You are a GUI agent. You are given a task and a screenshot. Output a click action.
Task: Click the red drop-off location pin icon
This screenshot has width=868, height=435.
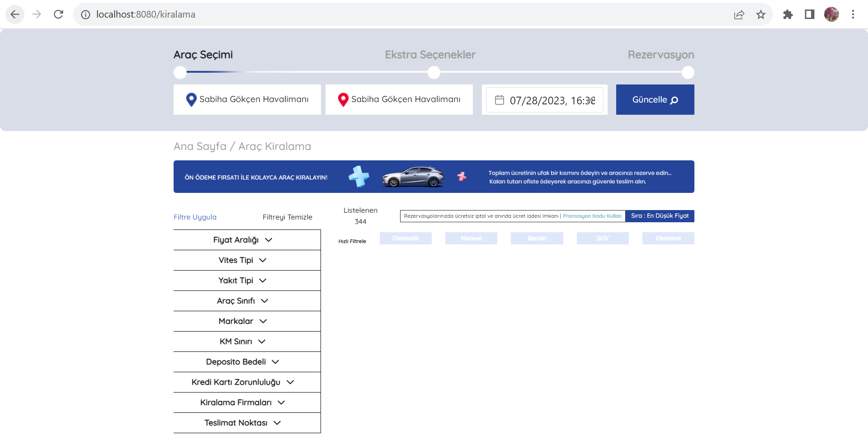[342, 99]
